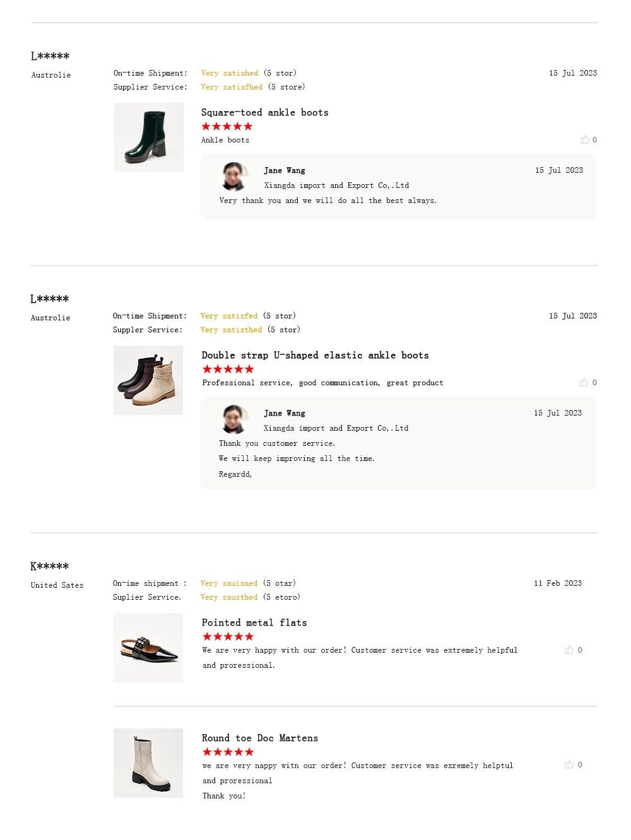The width and height of the screenshot is (631, 840).
Task: Click thumbs-up on Double strap boots review
Action: tap(584, 382)
